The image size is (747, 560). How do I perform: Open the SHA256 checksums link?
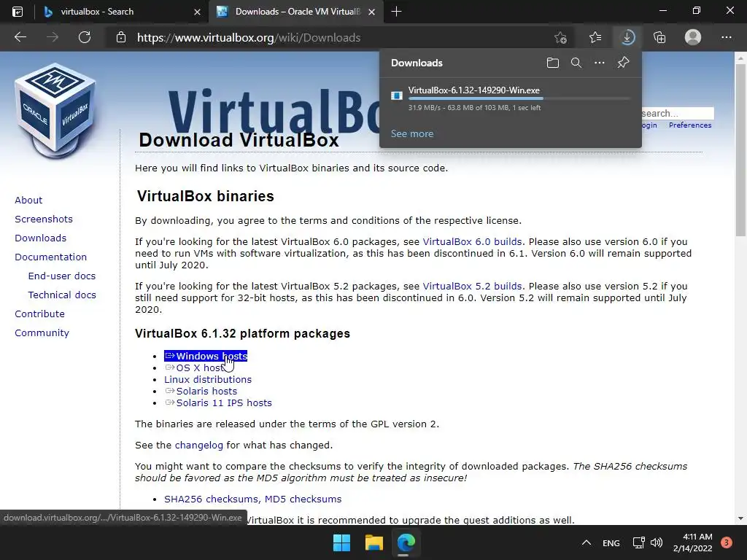211,499
